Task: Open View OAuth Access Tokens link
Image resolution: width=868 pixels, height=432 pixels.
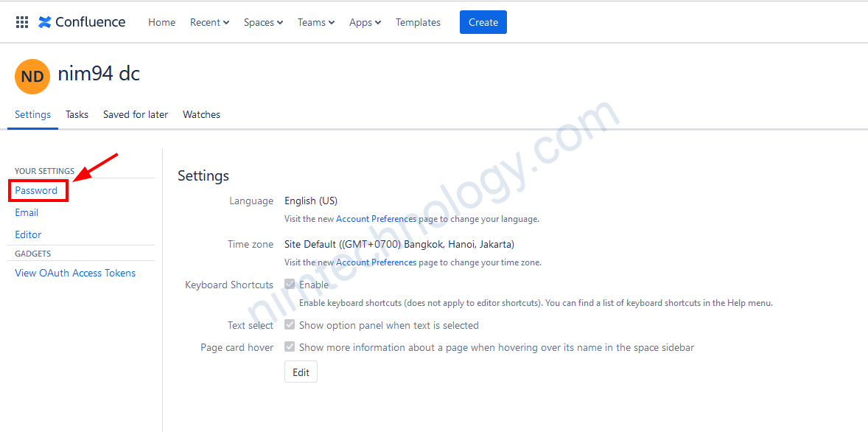Action: [75, 273]
